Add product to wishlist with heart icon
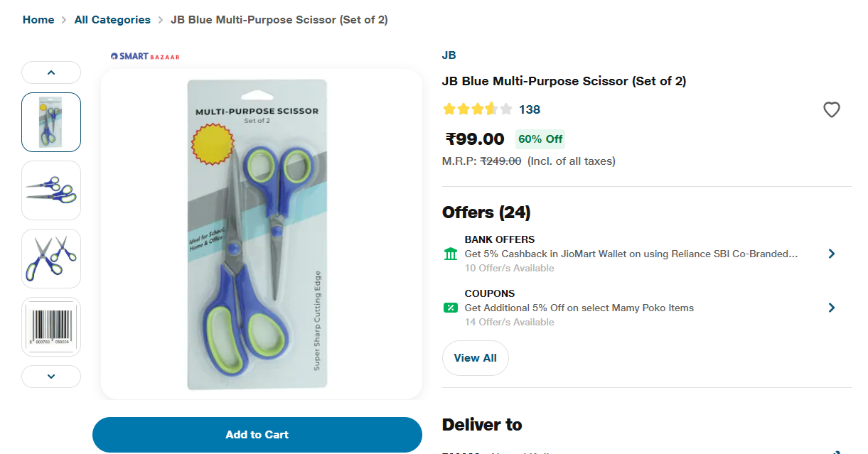The height and width of the screenshot is (454, 868). (x=831, y=109)
